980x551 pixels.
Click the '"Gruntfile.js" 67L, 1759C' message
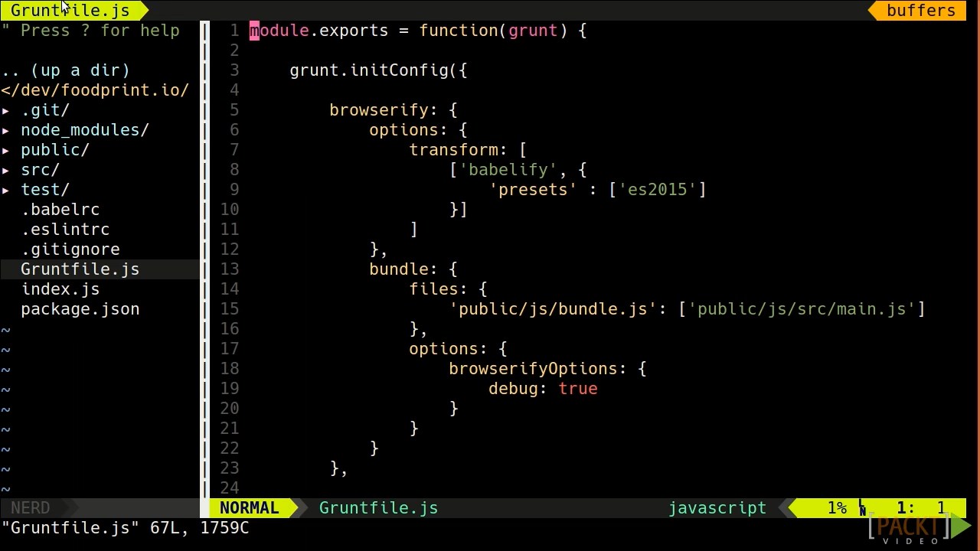126,528
